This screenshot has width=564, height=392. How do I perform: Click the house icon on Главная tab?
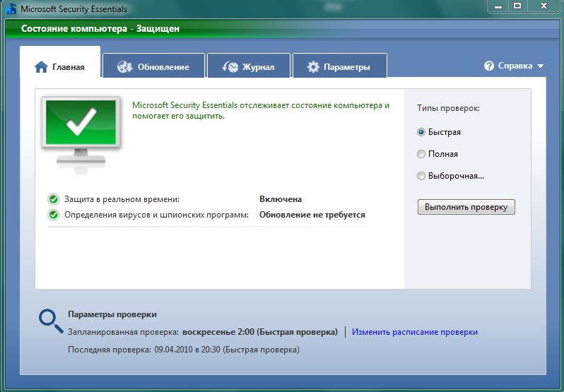pyautogui.click(x=41, y=67)
